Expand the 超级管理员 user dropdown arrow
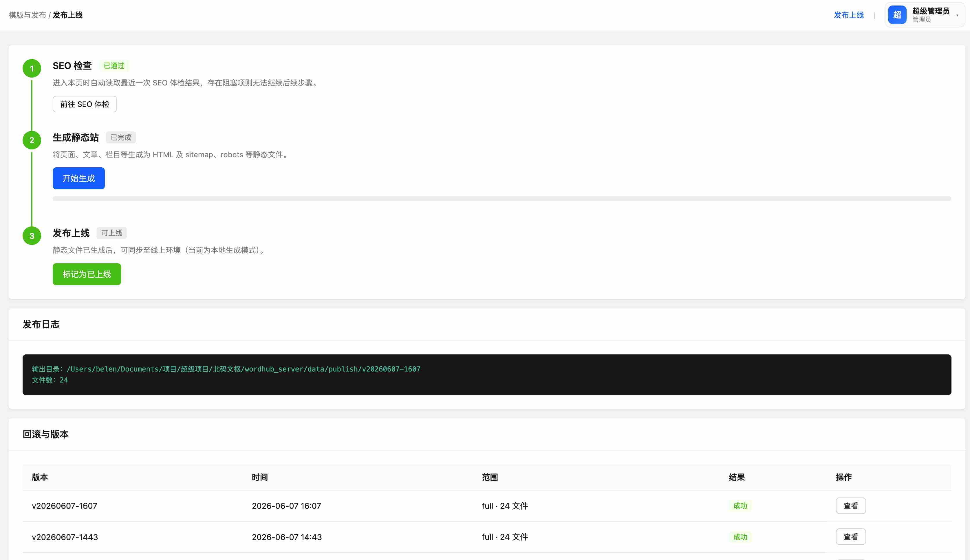 tap(957, 15)
